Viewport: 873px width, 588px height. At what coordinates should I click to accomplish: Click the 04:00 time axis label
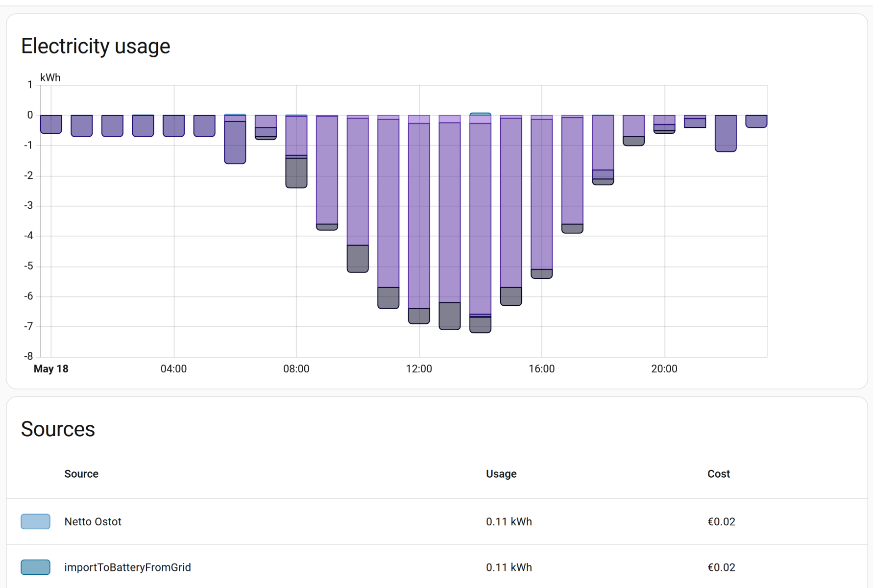tap(173, 368)
